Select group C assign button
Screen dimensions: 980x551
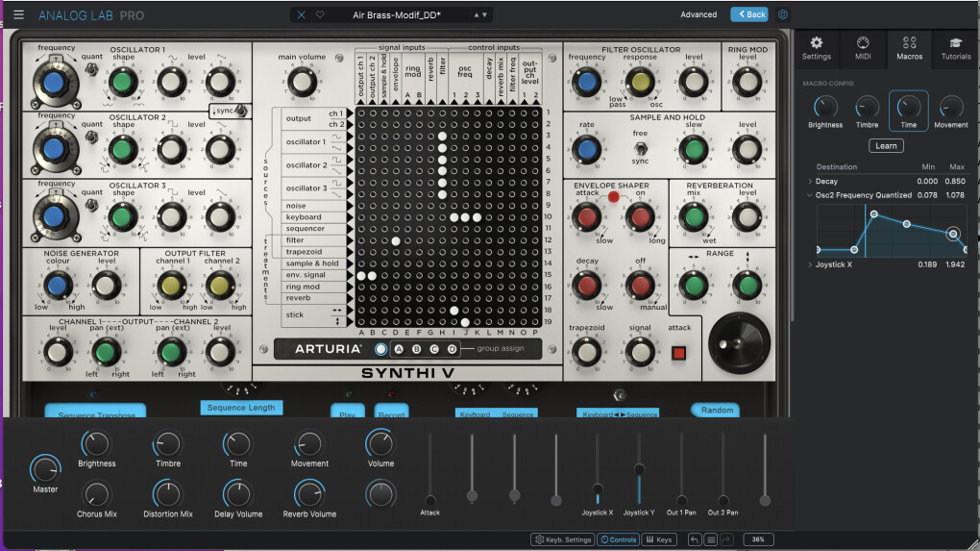[x=433, y=349]
